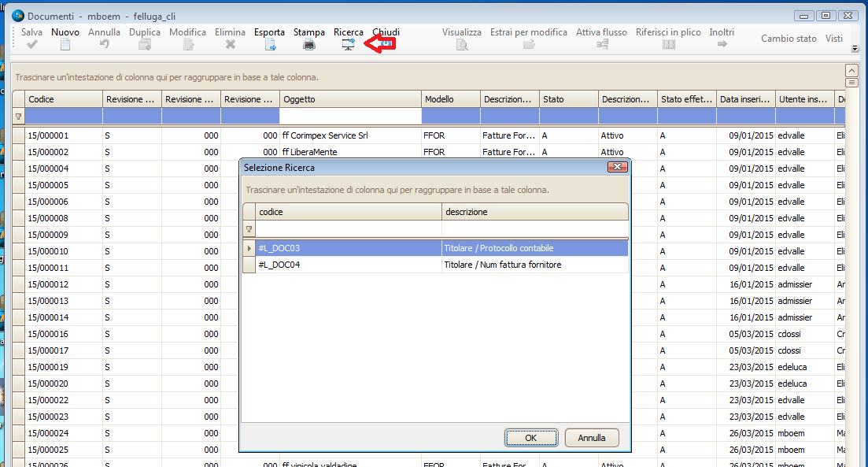Close the Selezione Ricerca dialog
The height and width of the screenshot is (467, 868).
coord(617,167)
